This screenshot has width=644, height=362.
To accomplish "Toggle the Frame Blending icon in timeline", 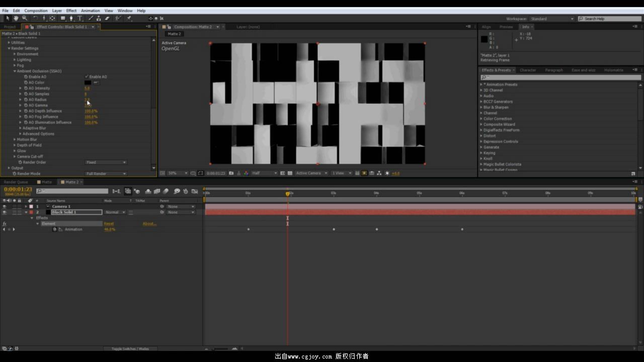I will [157, 191].
